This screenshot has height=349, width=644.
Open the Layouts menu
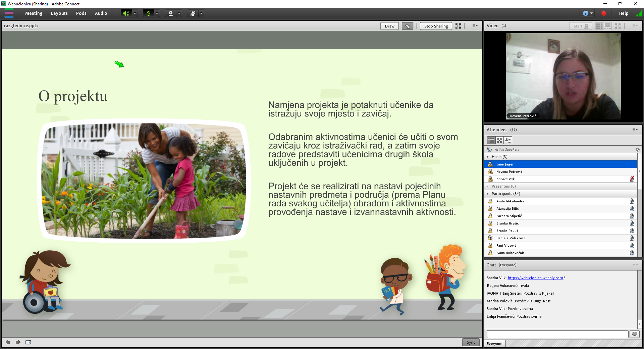59,13
